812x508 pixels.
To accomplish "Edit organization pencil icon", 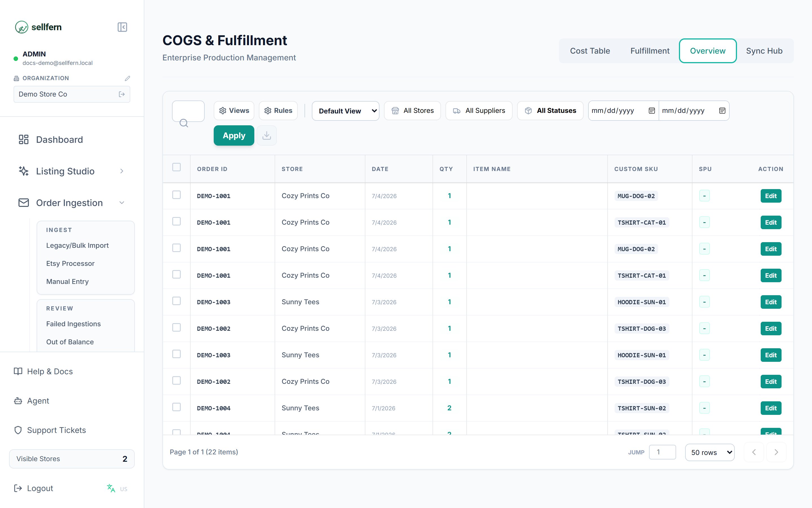I will (127, 78).
